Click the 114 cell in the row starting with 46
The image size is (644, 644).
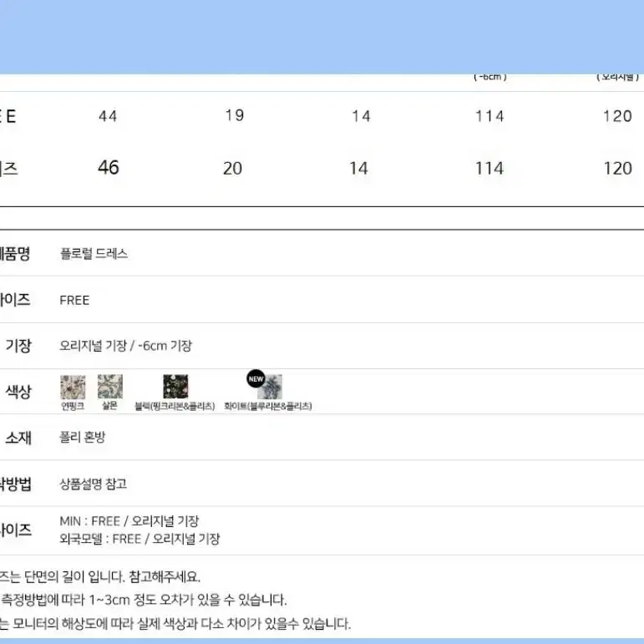489,169
